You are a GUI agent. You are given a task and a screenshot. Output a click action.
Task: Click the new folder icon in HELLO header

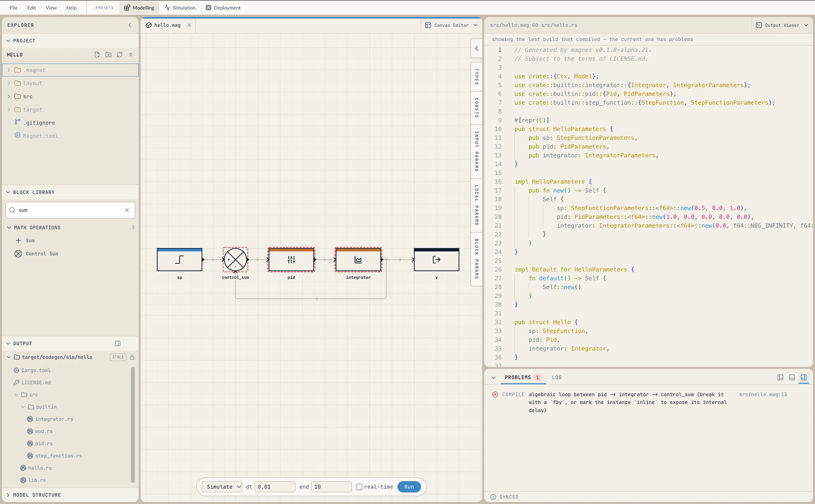108,55
